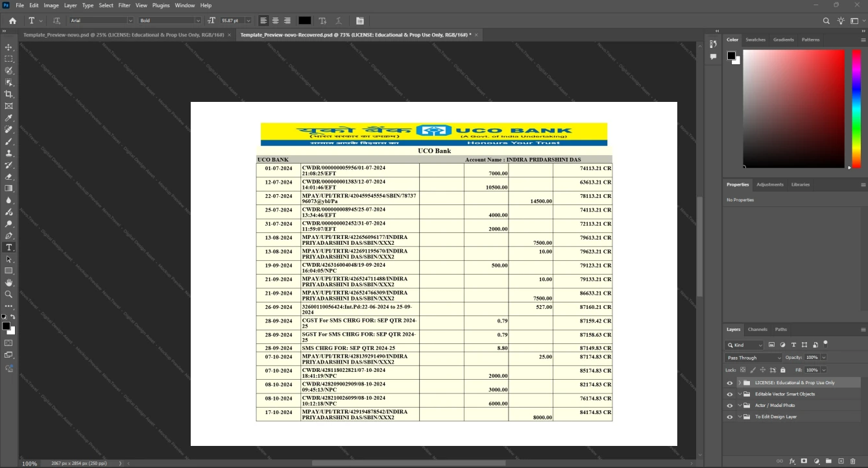Toggle the layer filtering switch

(x=825, y=343)
